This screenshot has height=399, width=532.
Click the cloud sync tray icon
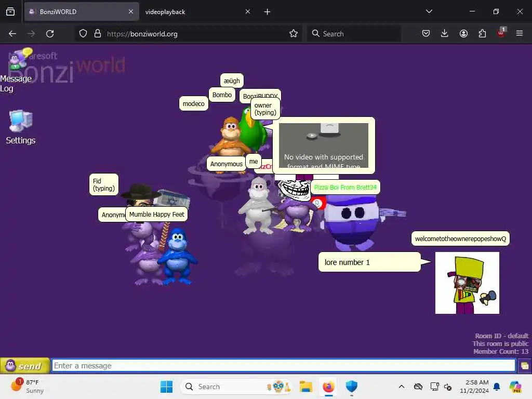[418, 387]
